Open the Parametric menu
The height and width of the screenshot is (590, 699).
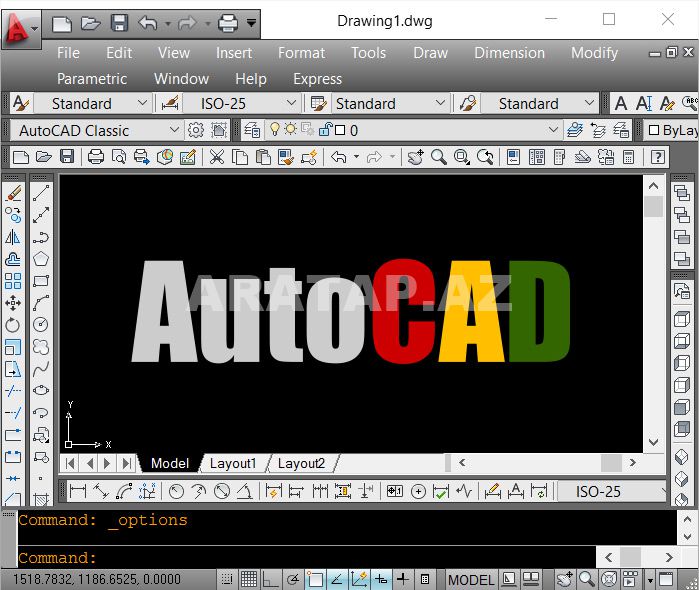point(92,79)
